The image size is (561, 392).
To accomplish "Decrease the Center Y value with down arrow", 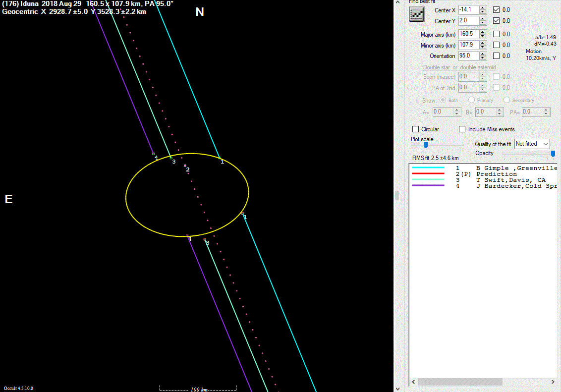I will click(483, 23).
